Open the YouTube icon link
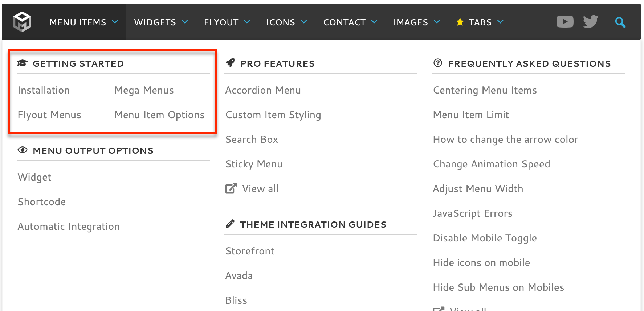 pyautogui.click(x=565, y=22)
